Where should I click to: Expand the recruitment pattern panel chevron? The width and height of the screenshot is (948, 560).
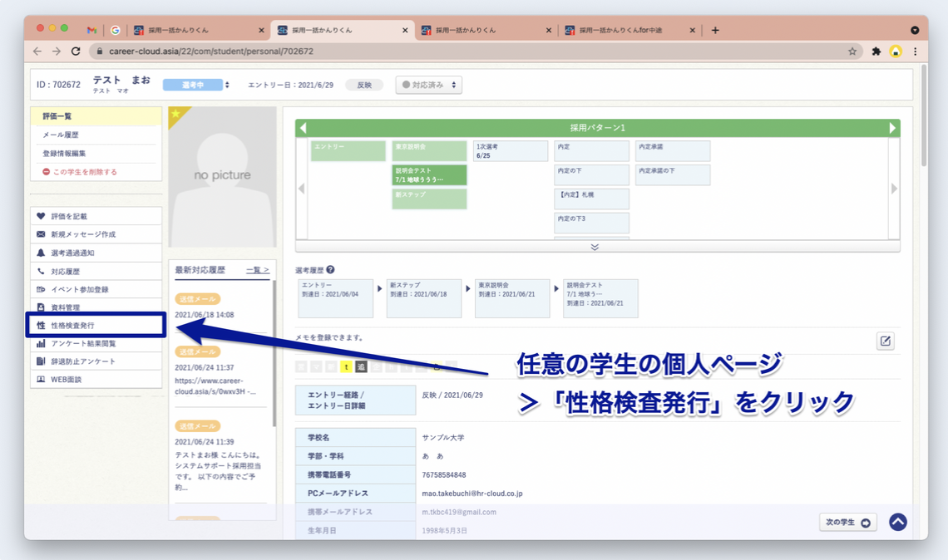595,247
